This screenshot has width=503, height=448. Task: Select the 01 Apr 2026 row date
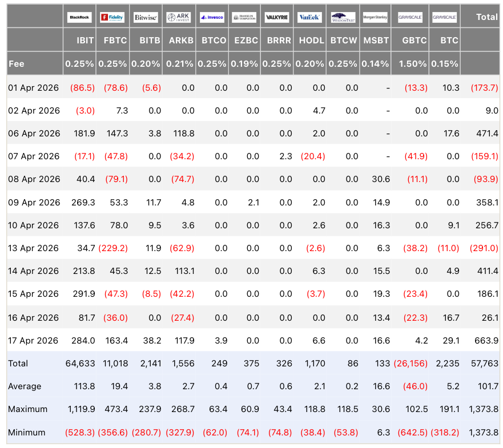pos(34,87)
